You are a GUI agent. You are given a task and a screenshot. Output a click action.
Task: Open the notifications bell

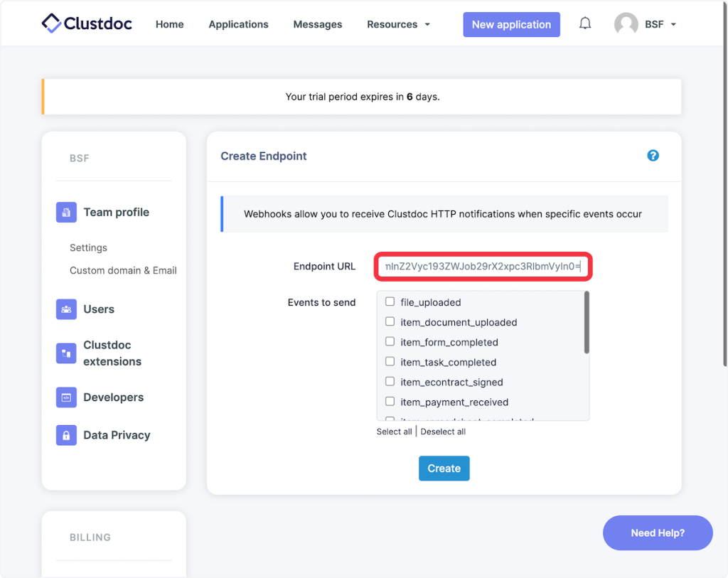(585, 24)
